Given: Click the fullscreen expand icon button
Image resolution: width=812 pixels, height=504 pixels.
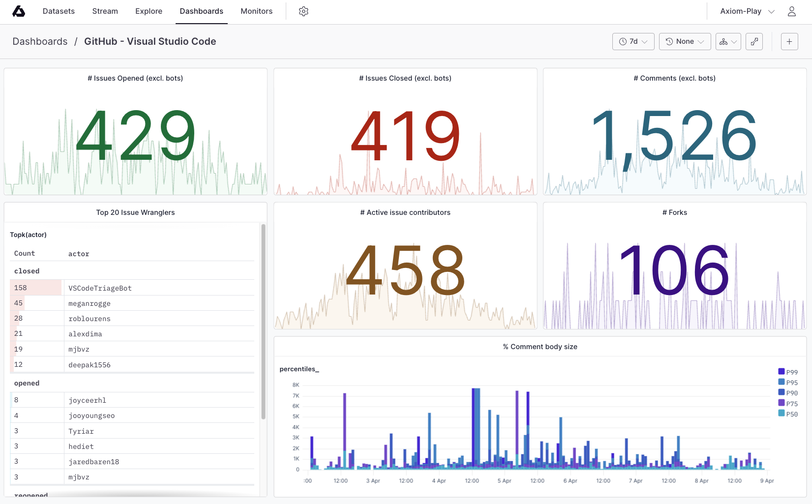Looking at the screenshot, I should (754, 42).
